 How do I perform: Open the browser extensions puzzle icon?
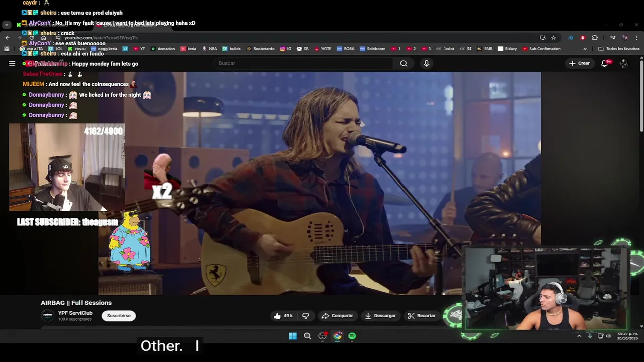(595, 38)
